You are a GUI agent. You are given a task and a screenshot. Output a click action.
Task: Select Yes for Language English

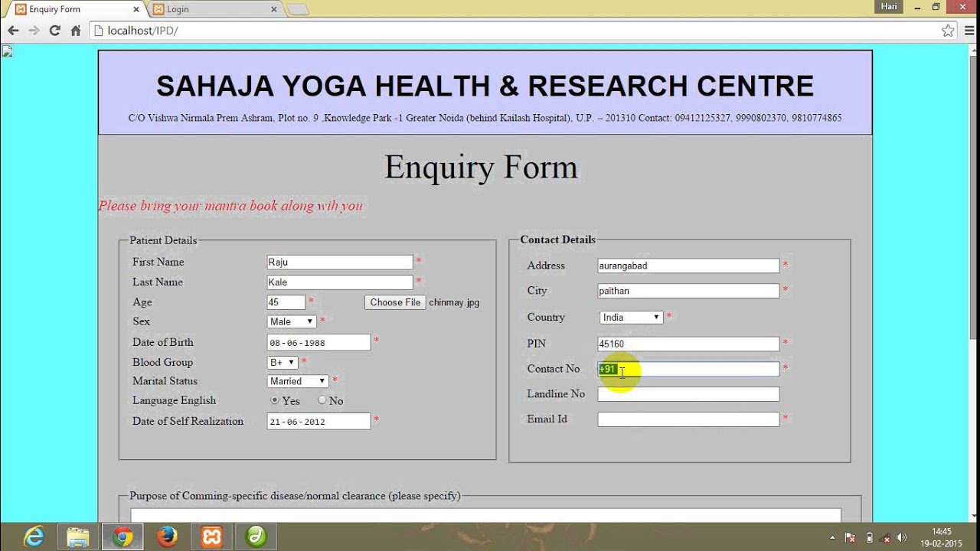click(x=275, y=400)
